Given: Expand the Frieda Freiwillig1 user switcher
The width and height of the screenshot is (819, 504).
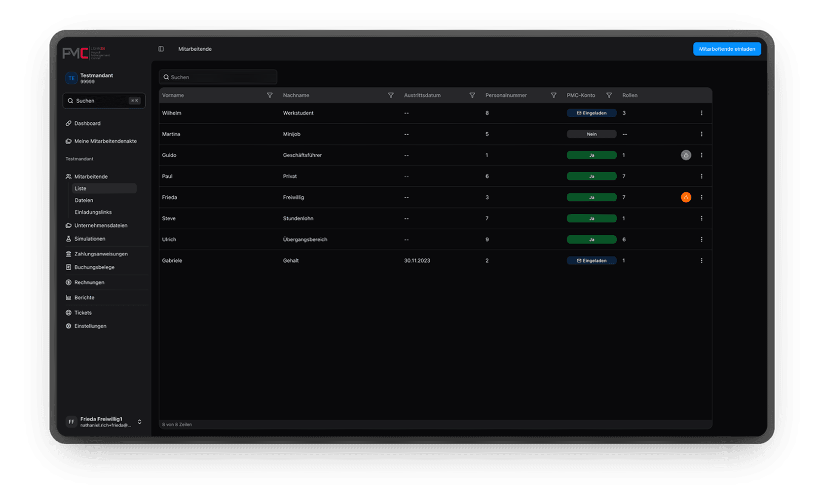Looking at the screenshot, I should pos(140,422).
